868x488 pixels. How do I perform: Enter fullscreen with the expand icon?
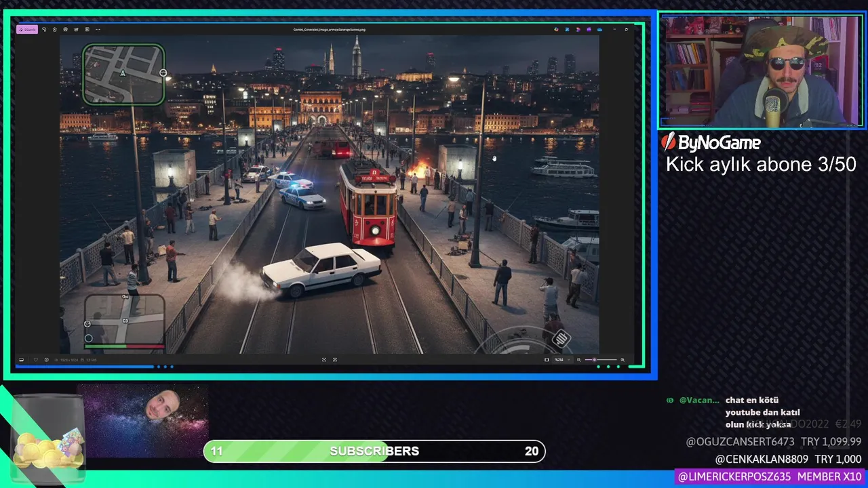(x=335, y=360)
